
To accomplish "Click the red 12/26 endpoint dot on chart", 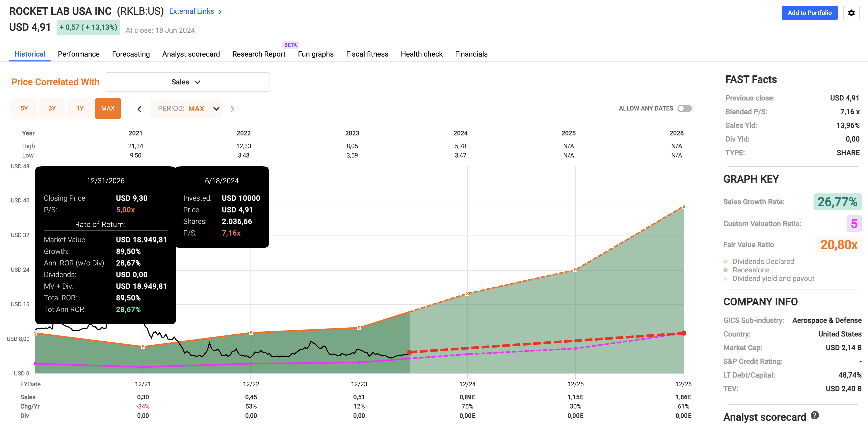I will 683,333.
